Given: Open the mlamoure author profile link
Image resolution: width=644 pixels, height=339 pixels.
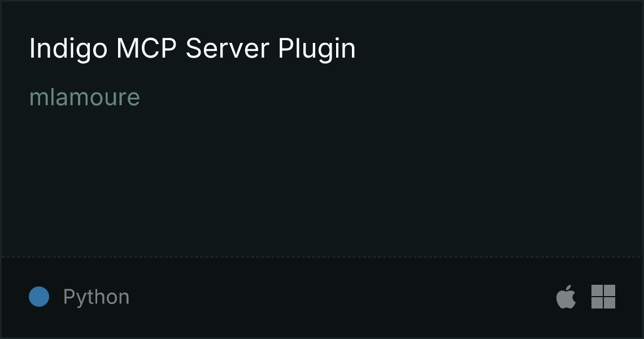Looking at the screenshot, I should (85, 97).
